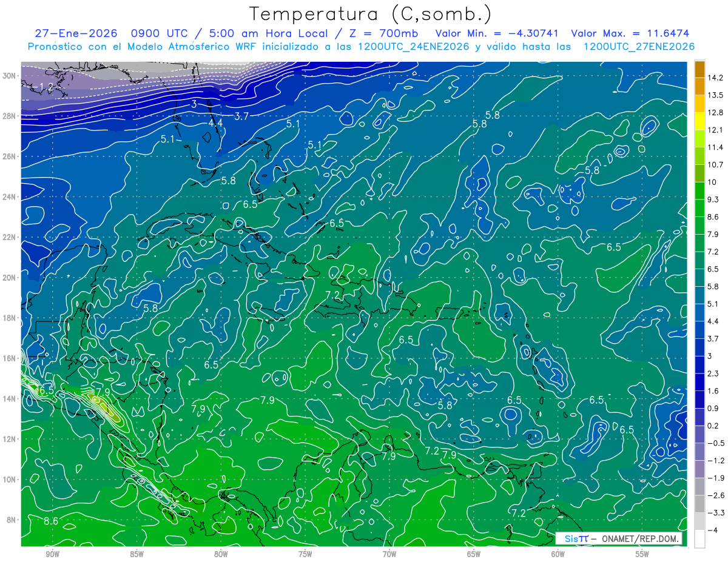Click the 'Modelo Atmosferico WRF' text
This screenshot has width=728, height=562.
(191, 47)
